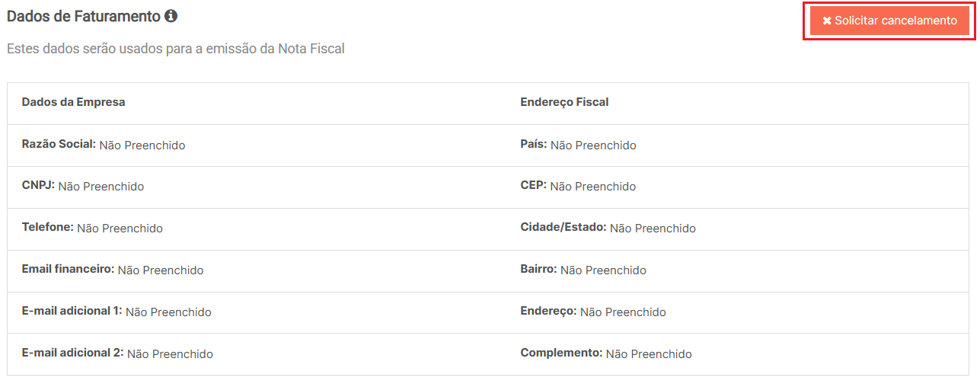
Task: Click the E-mail adicional 2 label
Action: 72,353
